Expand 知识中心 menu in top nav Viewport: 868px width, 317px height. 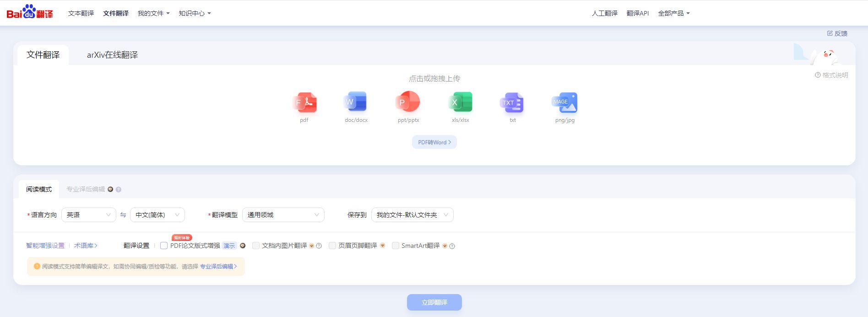click(195, 13)
